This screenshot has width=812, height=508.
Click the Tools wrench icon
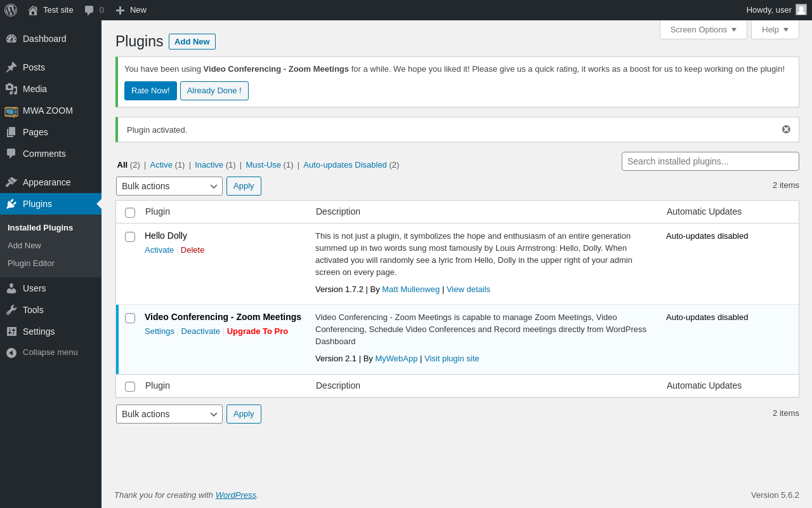(11, 310)
